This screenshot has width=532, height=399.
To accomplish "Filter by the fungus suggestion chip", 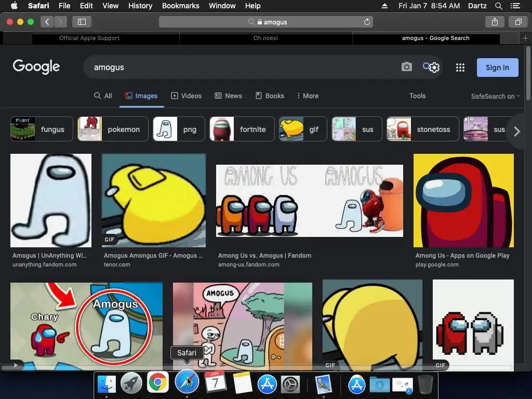I will 42,129.
